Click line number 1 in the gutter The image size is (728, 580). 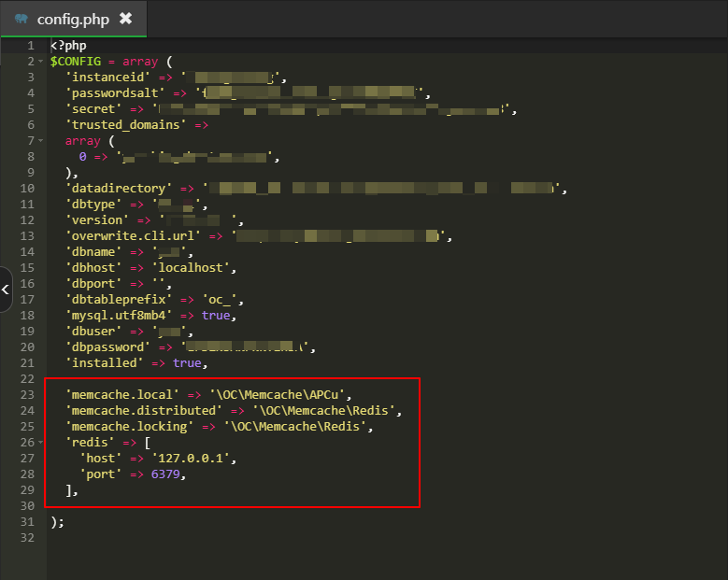[30, 46]
